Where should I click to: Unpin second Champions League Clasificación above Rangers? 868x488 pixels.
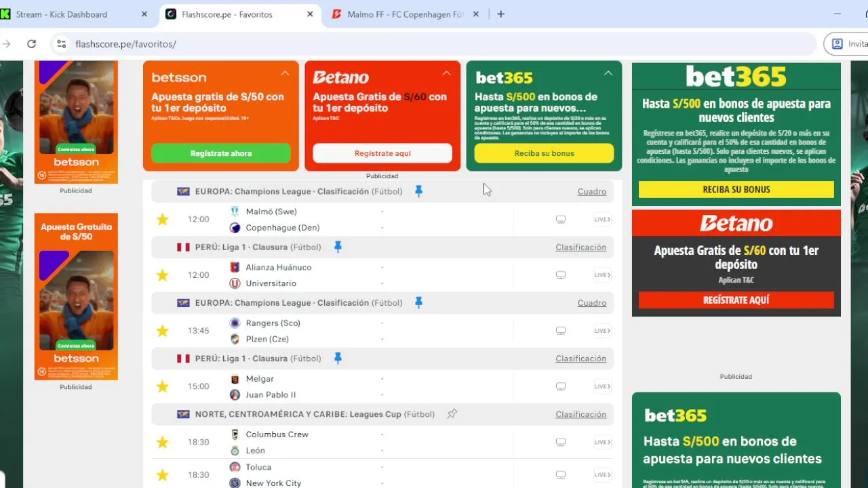[418, 303]
